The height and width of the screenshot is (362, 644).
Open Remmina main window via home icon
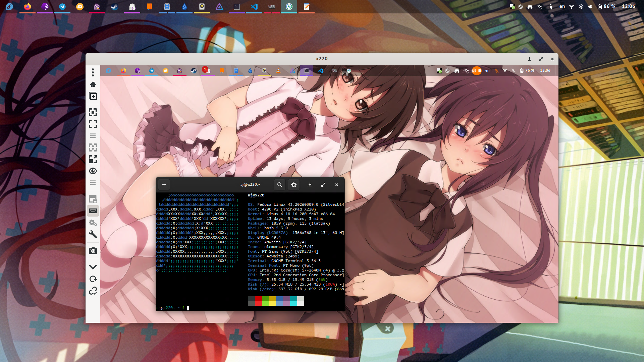[93, 84]
